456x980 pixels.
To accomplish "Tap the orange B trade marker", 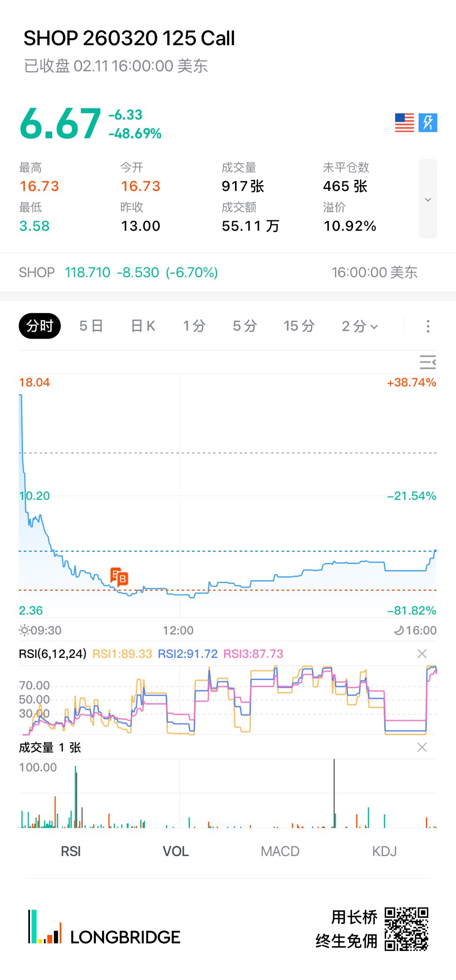I will [x=119, y=577].
